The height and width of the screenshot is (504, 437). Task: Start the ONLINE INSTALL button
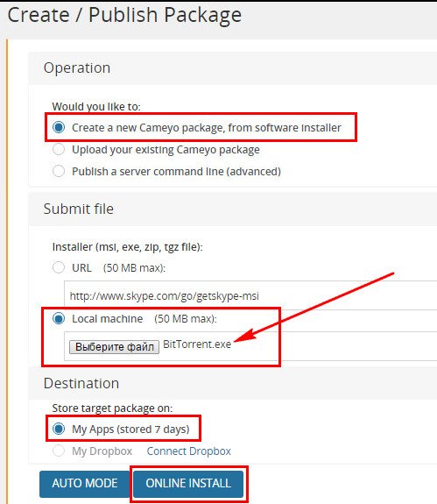pos(188,484)
